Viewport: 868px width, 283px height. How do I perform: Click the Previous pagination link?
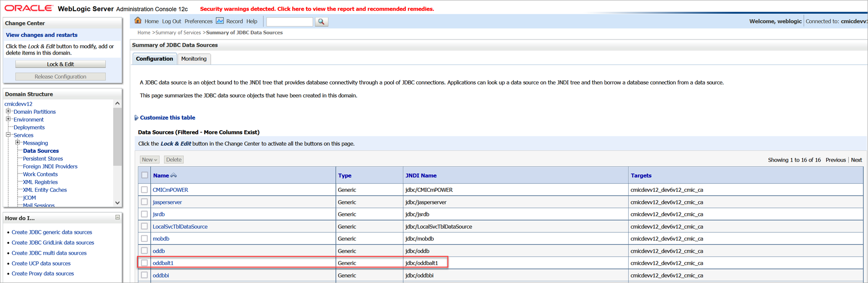[x=835, y=160]
